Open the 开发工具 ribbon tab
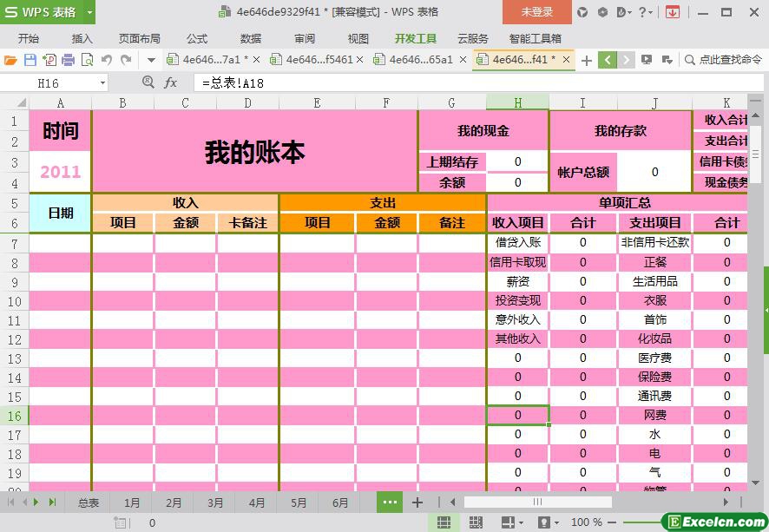This screenshot has height=532, width=769. point(416,39)
